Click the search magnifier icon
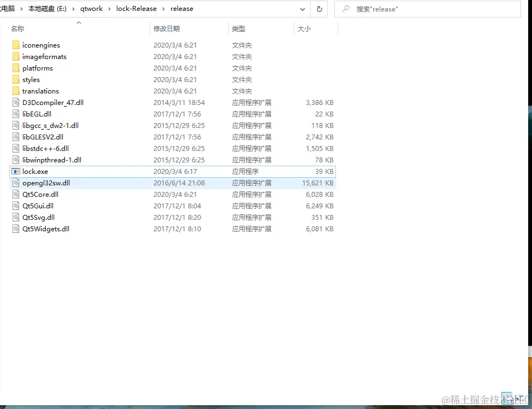Image resolution: width=532 pixels, height=409 pixels. 346,9
